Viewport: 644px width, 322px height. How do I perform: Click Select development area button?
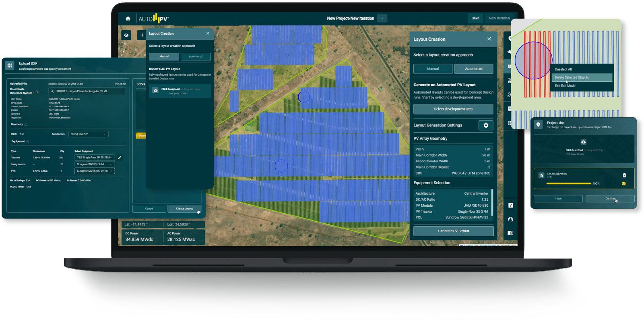pyautogui.click(x=453, y=109)
